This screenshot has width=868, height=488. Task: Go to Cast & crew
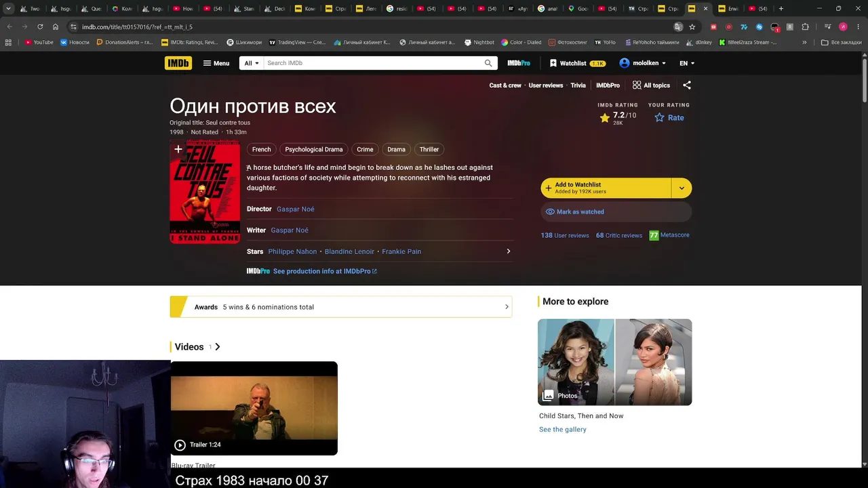click(505, 85)
